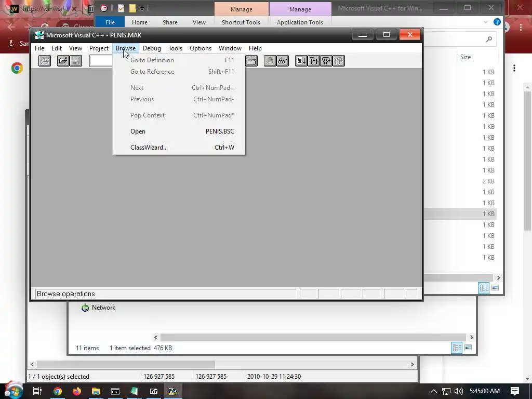Click left arrow of bottom window horizontal scrollbar
This screenshot has height=399, width=532.
pos(32,364)
